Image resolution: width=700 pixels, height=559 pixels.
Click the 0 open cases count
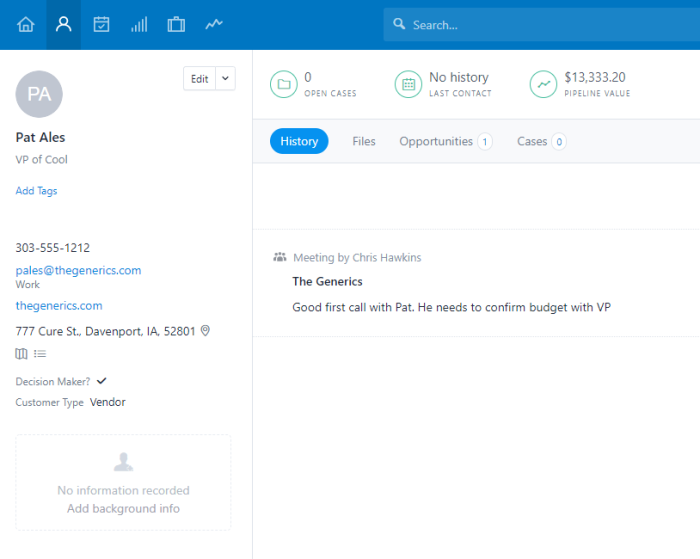(308, 77)
